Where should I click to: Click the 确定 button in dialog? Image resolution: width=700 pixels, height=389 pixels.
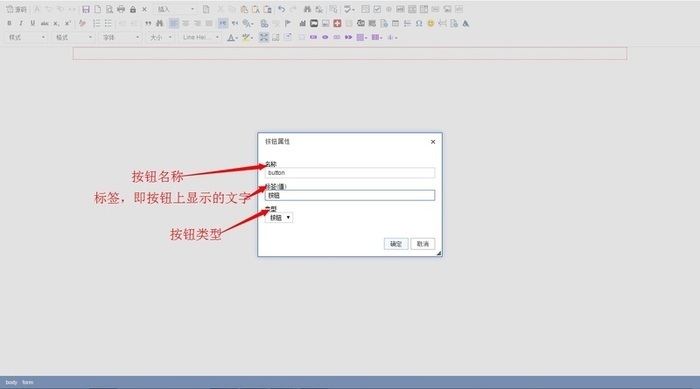(396, 244)
